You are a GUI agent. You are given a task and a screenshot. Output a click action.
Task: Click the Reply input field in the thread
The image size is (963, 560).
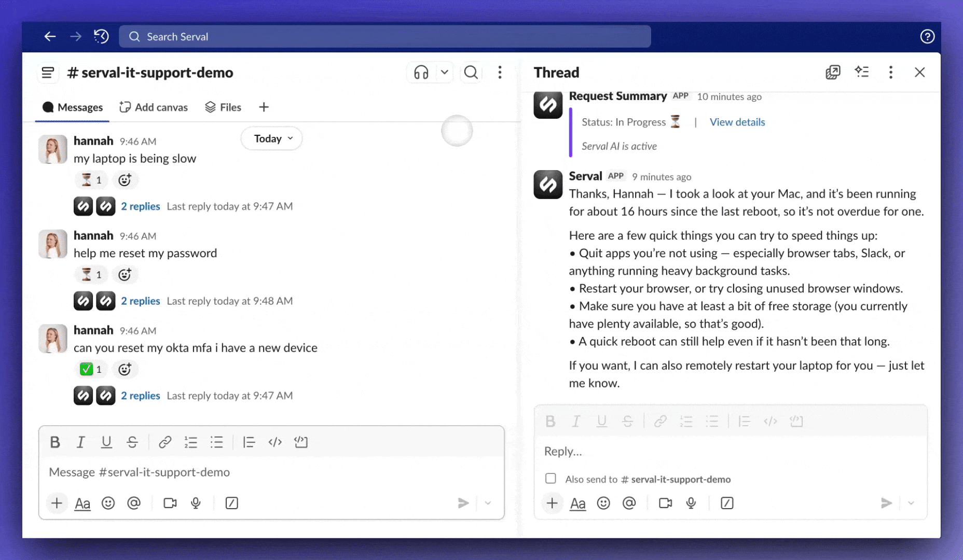point(675,452)
